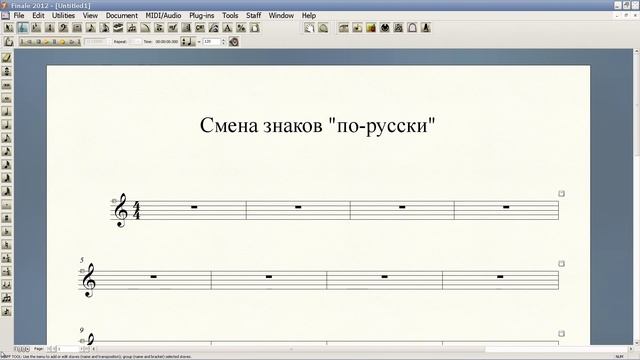Viewport: 640px width, 360px height.
Task: Select the Hand Grabber tool
Action: tap(309, 28)
